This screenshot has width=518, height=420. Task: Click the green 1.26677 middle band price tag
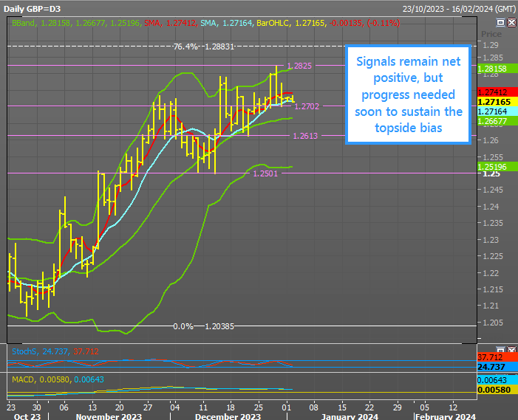point(497,121)
